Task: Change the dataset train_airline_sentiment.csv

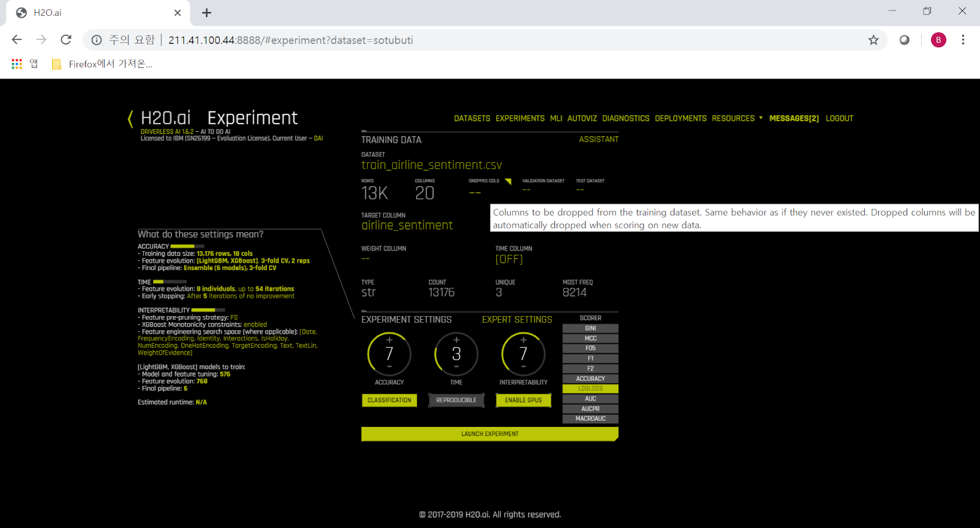Action: tap(431, 165)
